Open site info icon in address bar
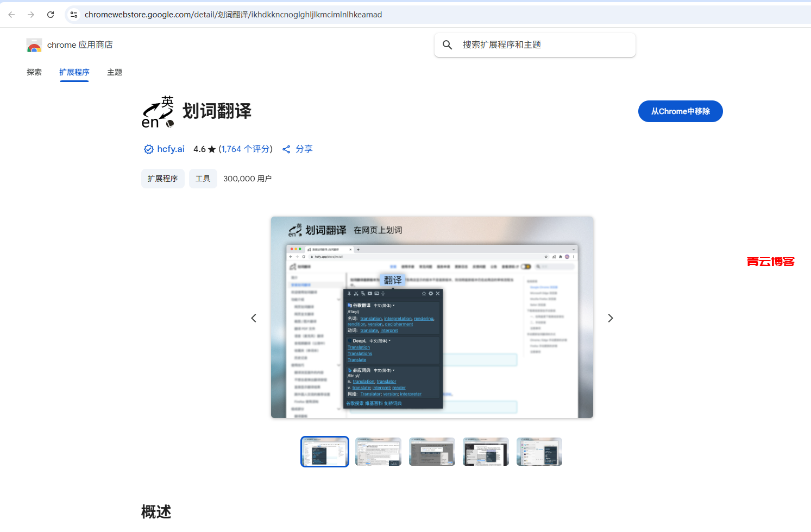811x532 pixels. point(74,15)
